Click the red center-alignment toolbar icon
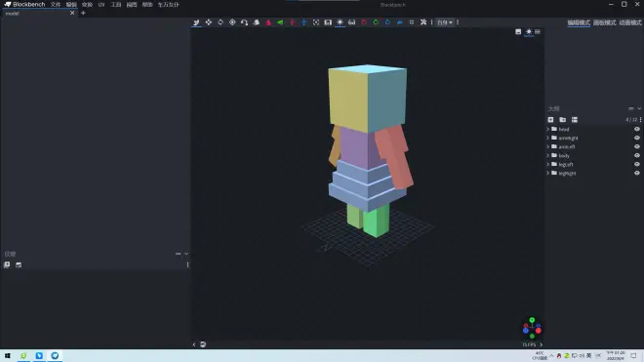Screen dimensions: 644x362 click(x=292, y=22)
